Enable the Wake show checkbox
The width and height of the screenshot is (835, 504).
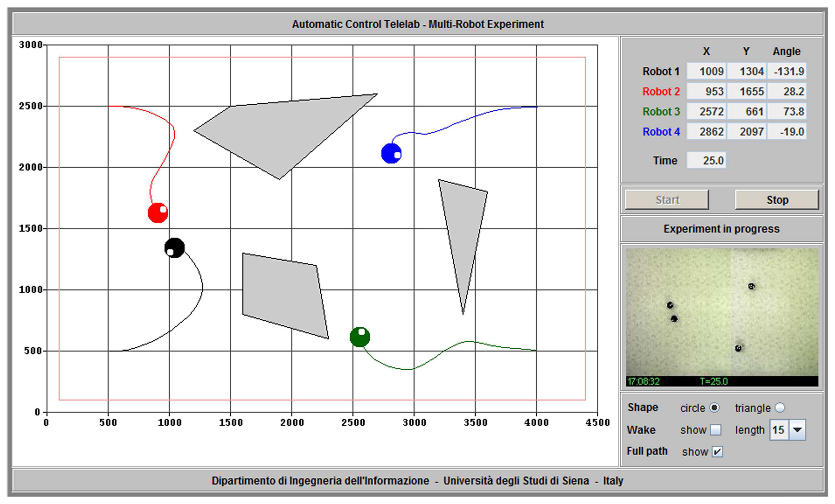pos(715,430)
